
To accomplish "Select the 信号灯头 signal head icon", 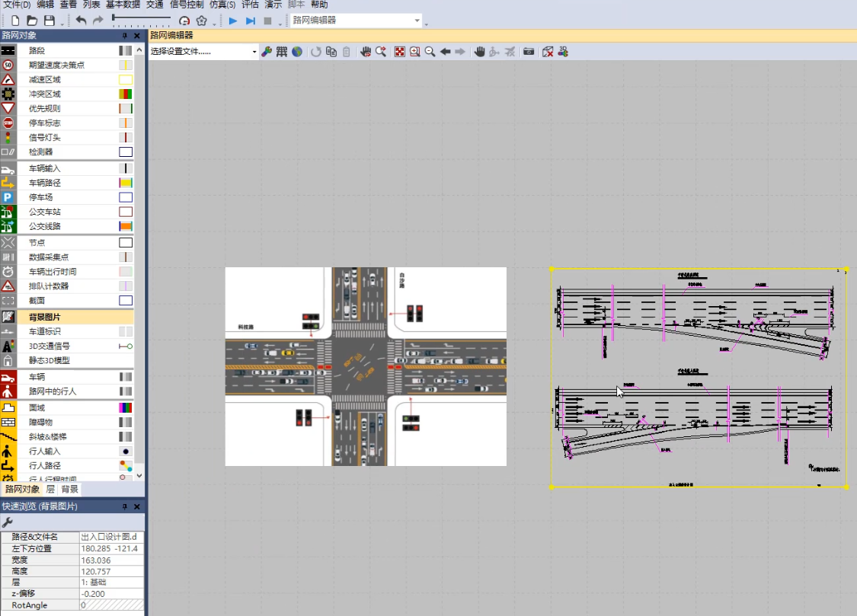I will tap(8, 138).
